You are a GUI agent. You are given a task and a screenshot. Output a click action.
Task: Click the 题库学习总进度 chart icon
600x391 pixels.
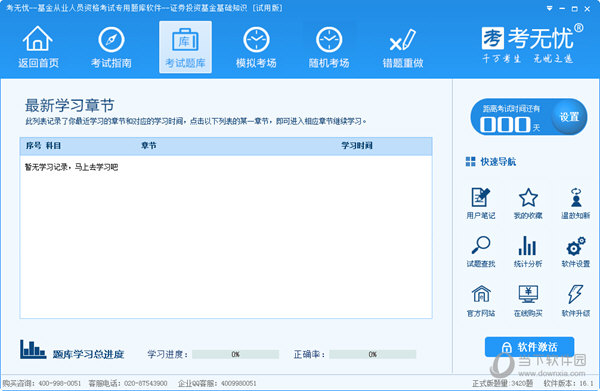click(x=33, y=349)
